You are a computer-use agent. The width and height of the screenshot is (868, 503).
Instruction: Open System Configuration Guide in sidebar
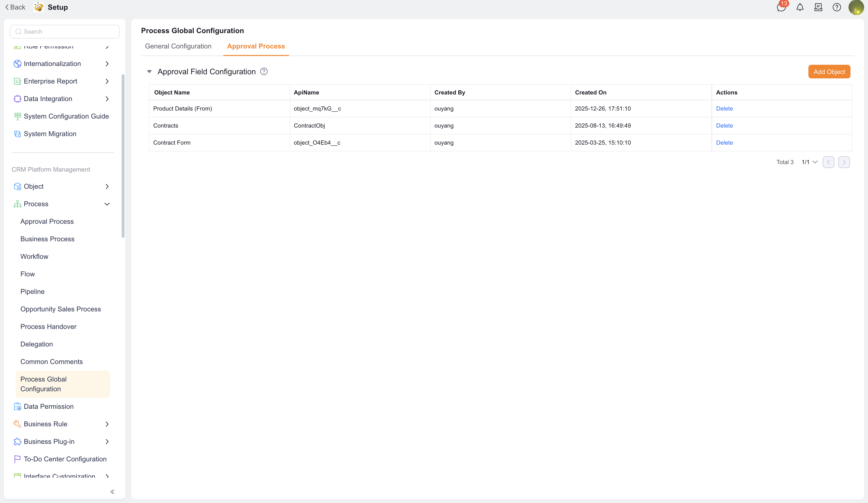(x=66, y=117)
